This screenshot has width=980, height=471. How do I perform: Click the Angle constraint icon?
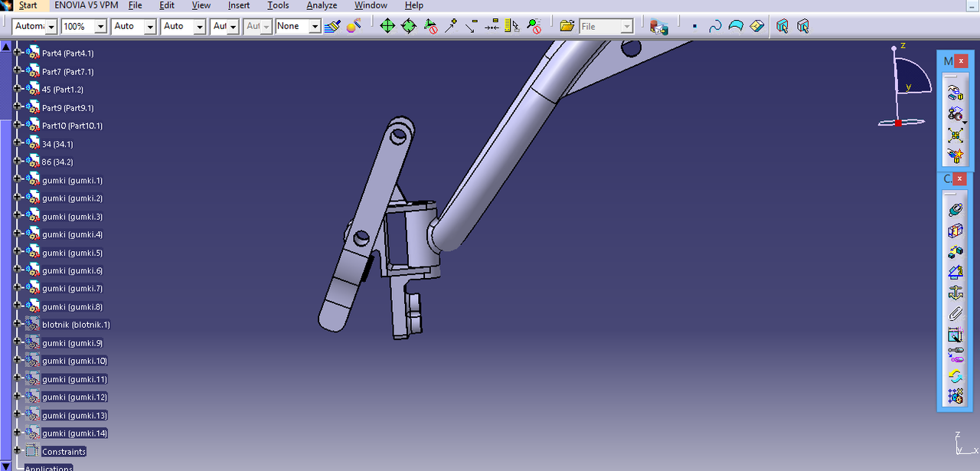pyautogui.click(x=955, y=272)
